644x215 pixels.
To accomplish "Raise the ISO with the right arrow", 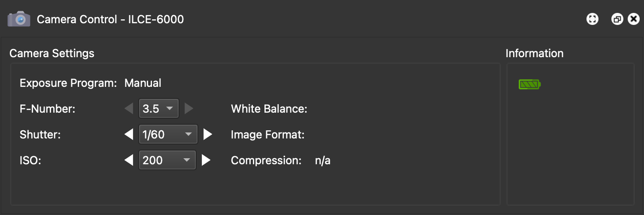I will [x=206, y=160].
